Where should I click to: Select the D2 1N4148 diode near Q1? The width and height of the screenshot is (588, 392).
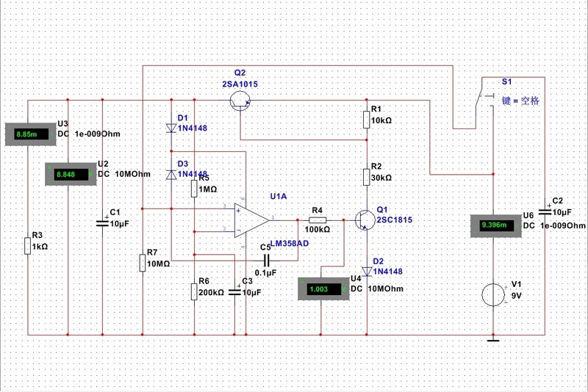point(367,270)
